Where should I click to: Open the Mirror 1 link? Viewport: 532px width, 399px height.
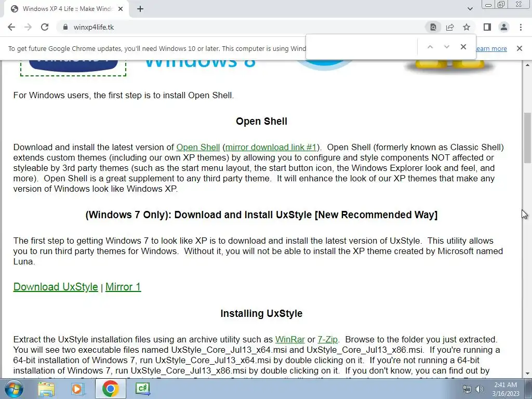click(x=123, y=287)
